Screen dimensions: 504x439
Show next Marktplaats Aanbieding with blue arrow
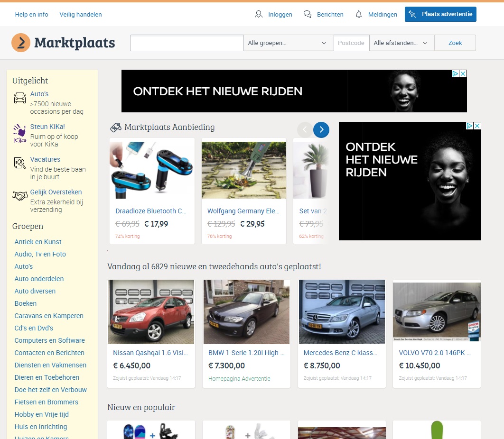321,129
